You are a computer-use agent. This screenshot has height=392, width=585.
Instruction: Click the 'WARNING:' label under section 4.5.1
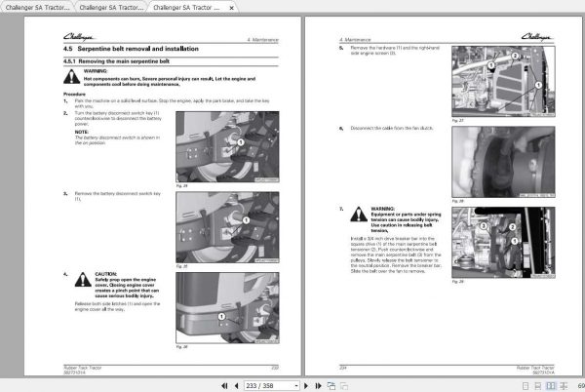[96, 71]
